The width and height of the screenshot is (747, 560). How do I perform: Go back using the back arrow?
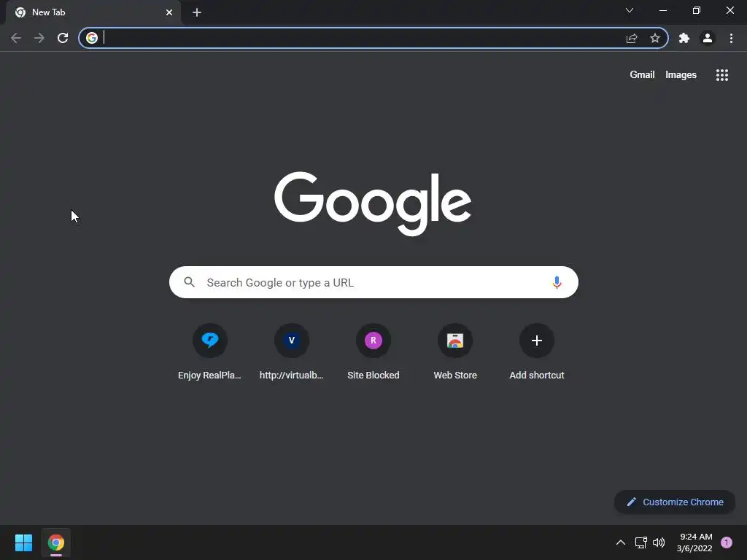point(16,38)
